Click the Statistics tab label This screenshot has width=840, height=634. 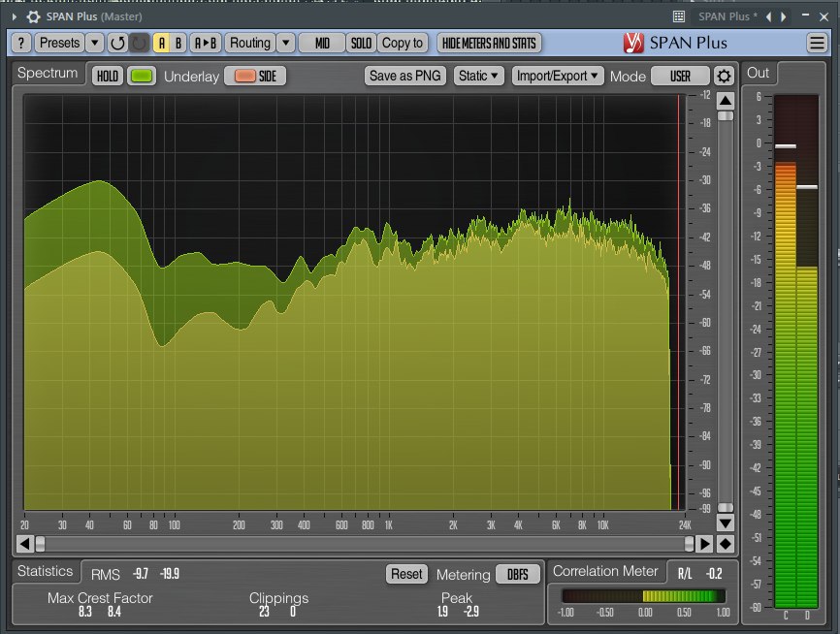[45, 571]
